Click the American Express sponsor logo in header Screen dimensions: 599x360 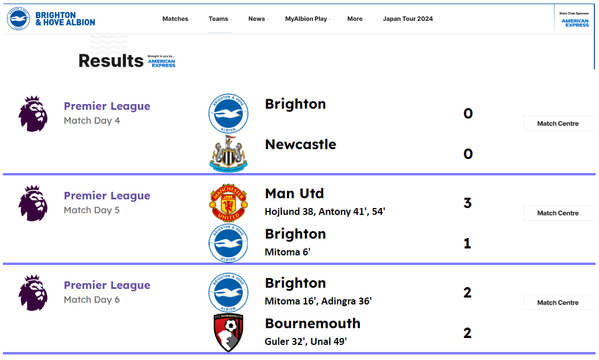[x=575, y=20]
